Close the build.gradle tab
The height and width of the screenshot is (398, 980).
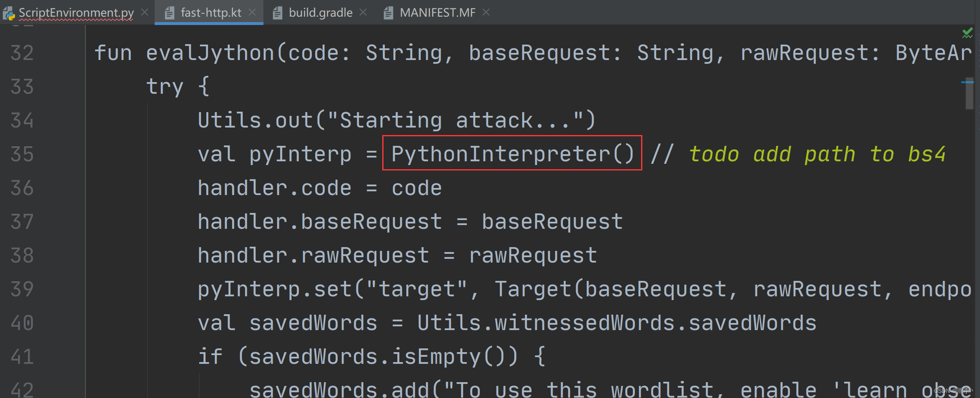click(363, 13)
